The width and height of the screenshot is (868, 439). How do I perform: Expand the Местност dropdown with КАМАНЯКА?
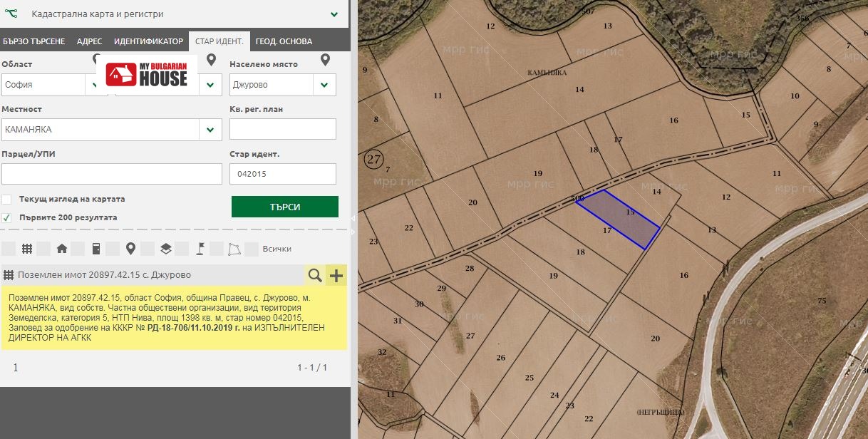point(210,130)
